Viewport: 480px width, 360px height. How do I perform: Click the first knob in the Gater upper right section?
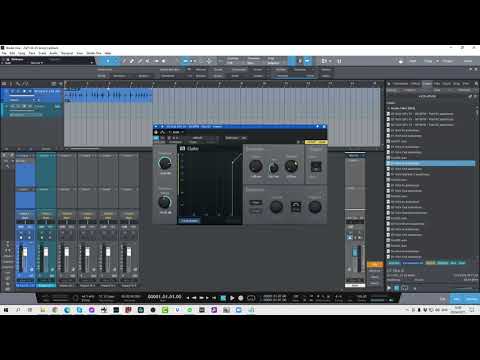click(x=256, y=166)
